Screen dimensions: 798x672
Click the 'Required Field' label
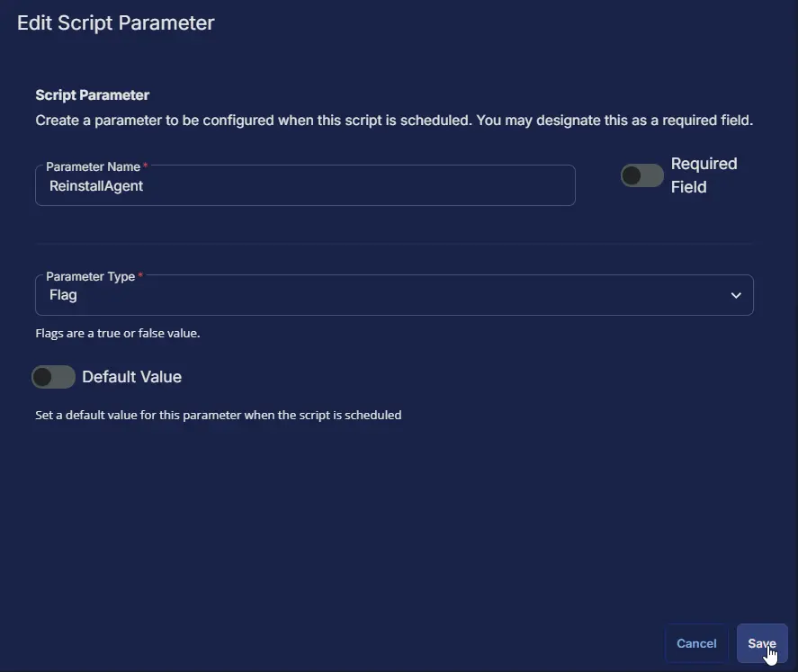tap(704, 175)
